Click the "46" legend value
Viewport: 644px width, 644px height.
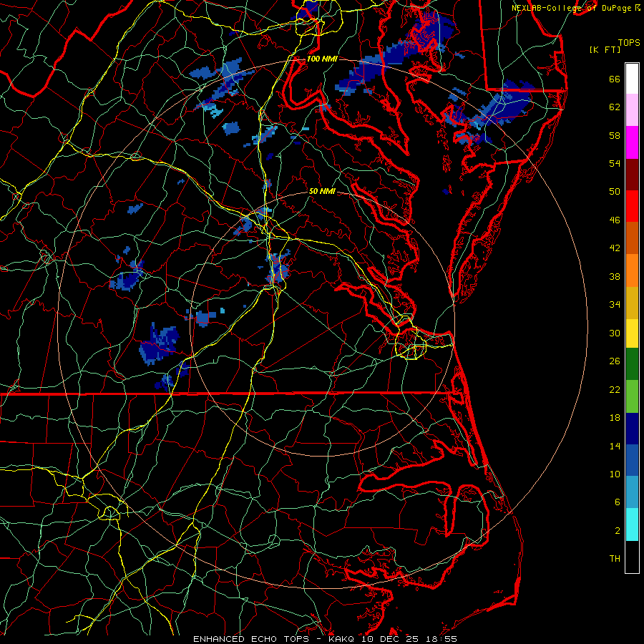(x=615, y=220)
